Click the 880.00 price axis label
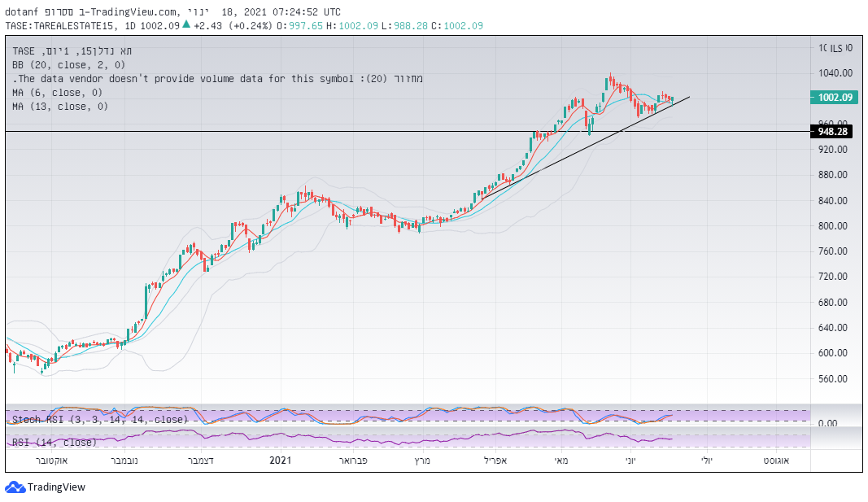This screenshot has width=868, height=502. (x=832, y=175)
